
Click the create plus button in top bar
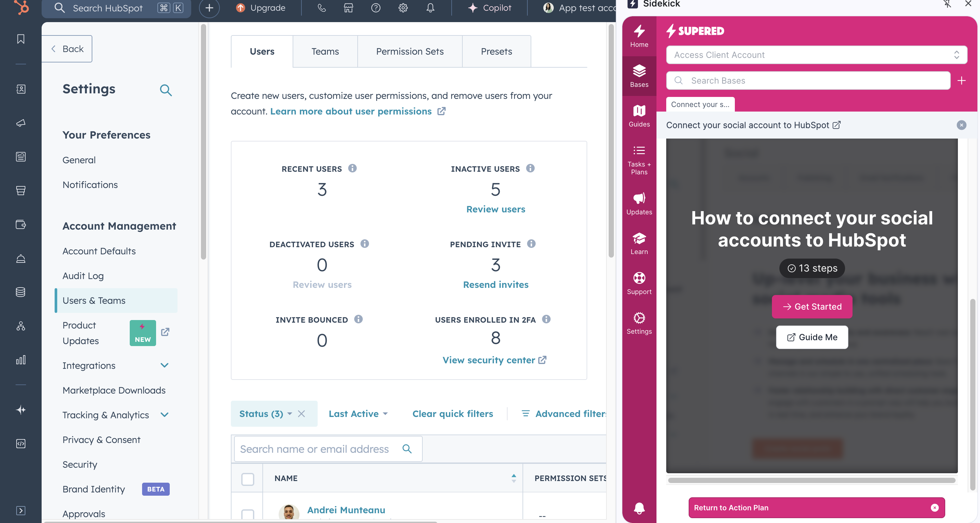tap(209, 7)
